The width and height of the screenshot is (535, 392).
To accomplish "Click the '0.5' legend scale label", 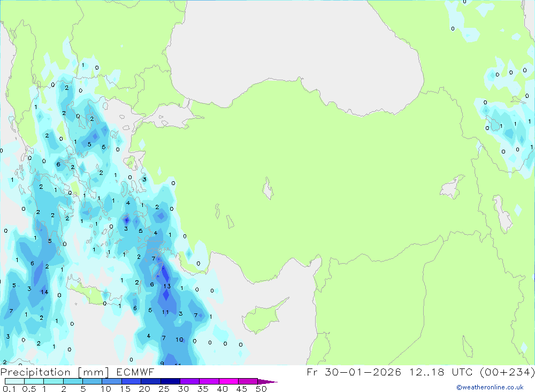I will (x=29, y=389).
